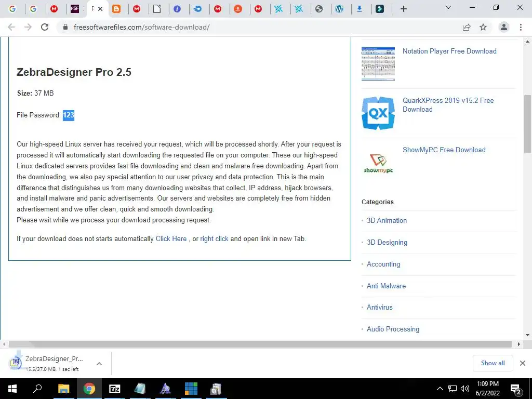Open a new browser tab

[x=403, y=9]
